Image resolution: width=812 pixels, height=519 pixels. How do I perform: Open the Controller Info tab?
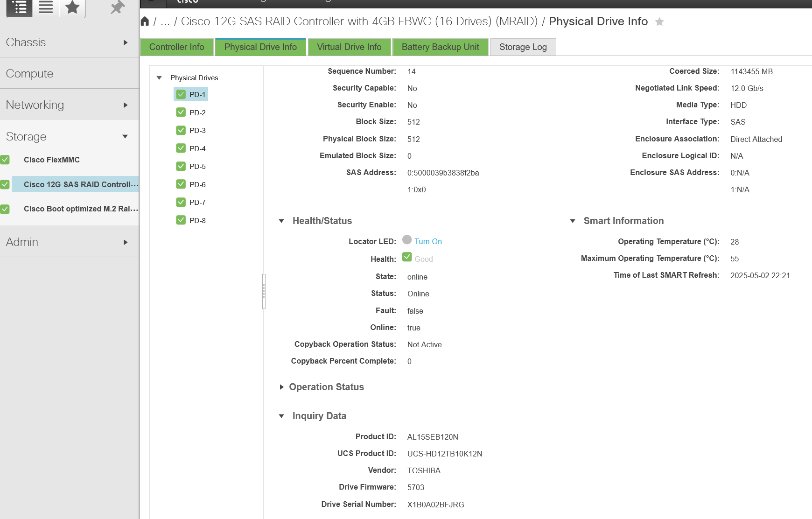coord(177,47)
